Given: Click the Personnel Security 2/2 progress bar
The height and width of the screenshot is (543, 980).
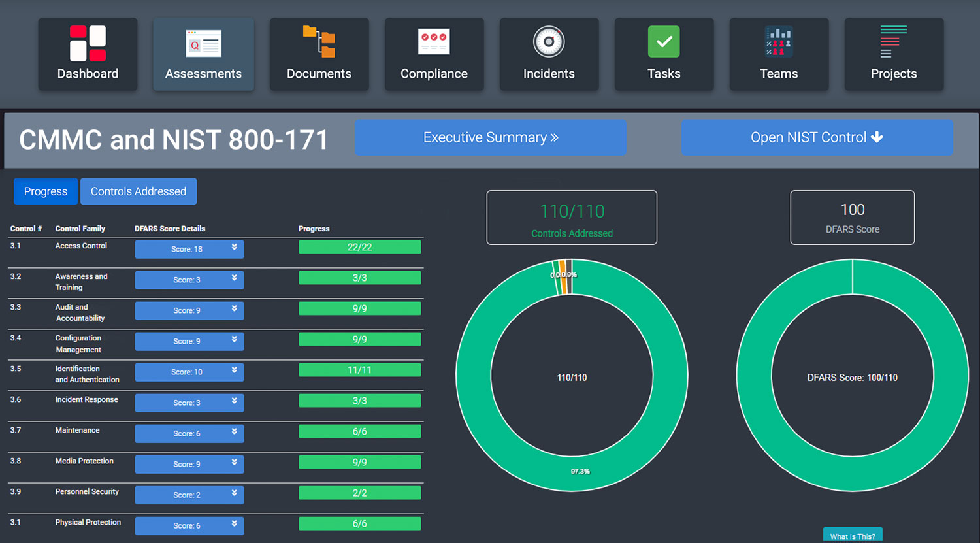Looking at the screenshot, I should 360,493.
